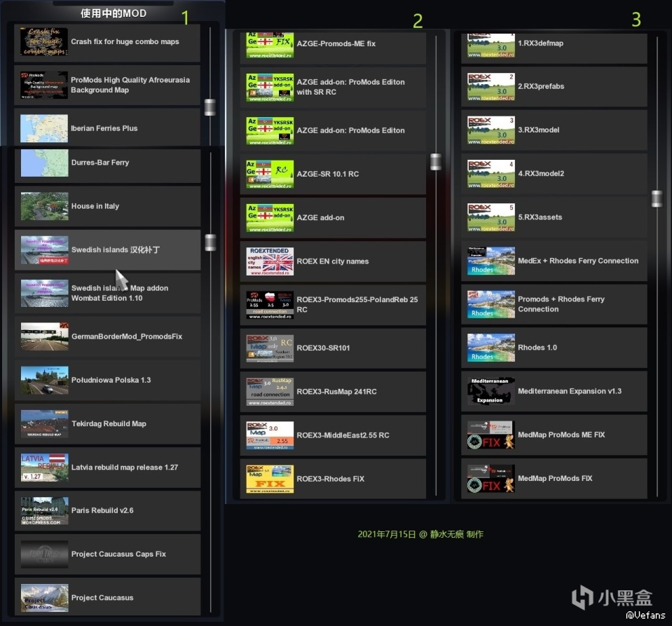Click the ROEX3-Rhodes FiX yellow icon

(x=270, y=479)
